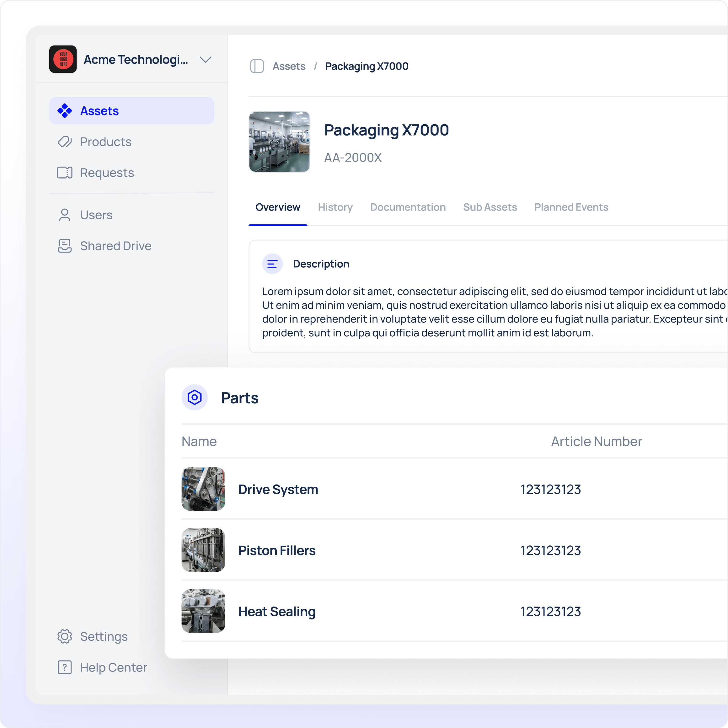Toggle the sidebar panel icon near breadcrumb
The width and height of the screenshot is (728, 728).
pos(257,66)
